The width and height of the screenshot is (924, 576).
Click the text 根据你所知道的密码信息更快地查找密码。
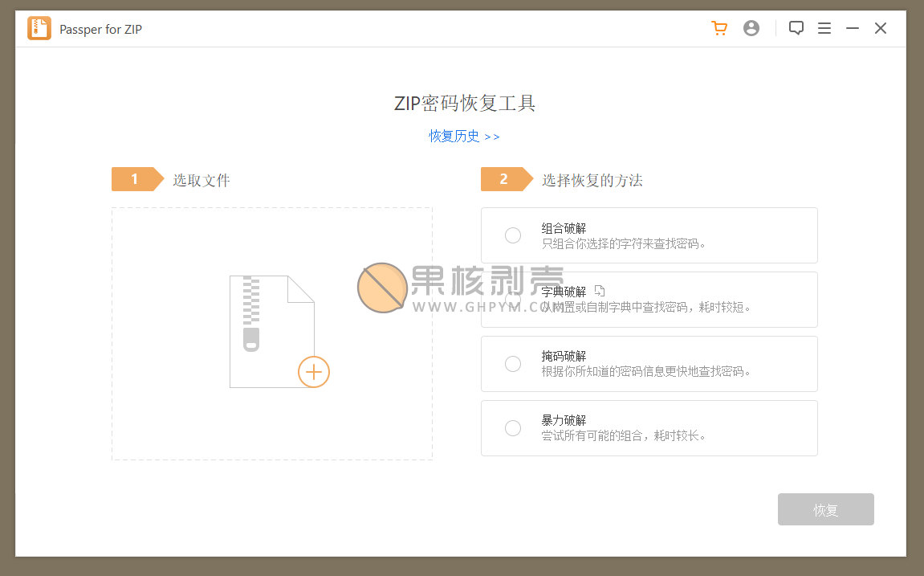(x=646, y=371)
